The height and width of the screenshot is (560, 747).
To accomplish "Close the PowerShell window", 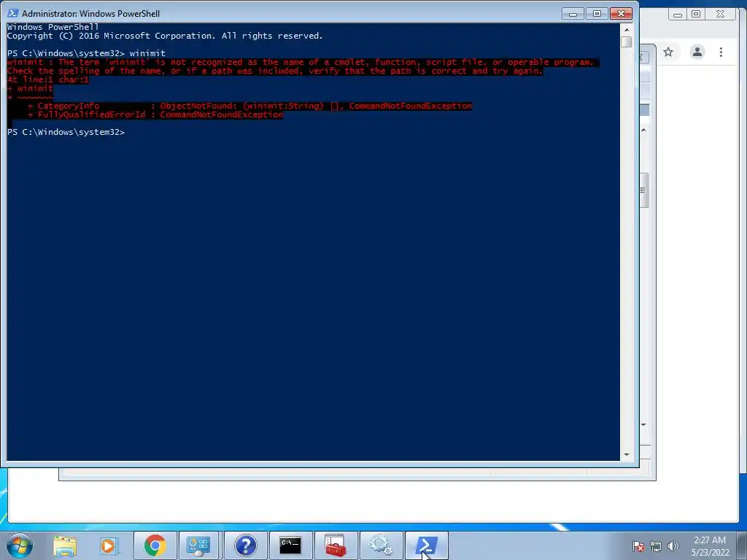I will [622, 14].
